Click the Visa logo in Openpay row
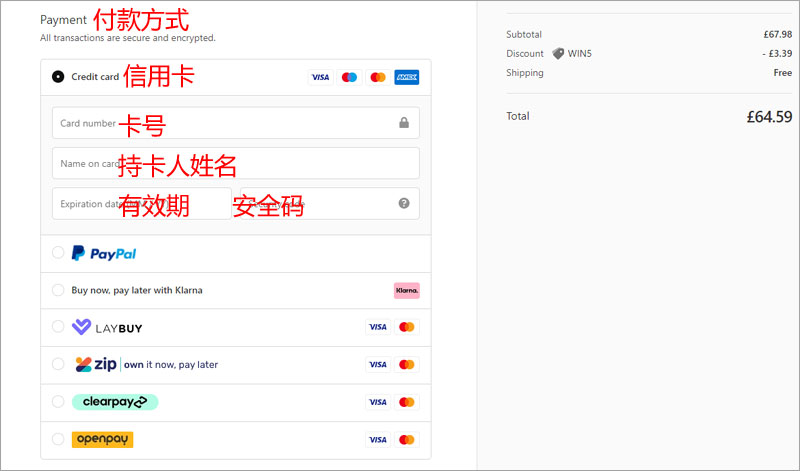The image size is (800, 471). (378, 440)
